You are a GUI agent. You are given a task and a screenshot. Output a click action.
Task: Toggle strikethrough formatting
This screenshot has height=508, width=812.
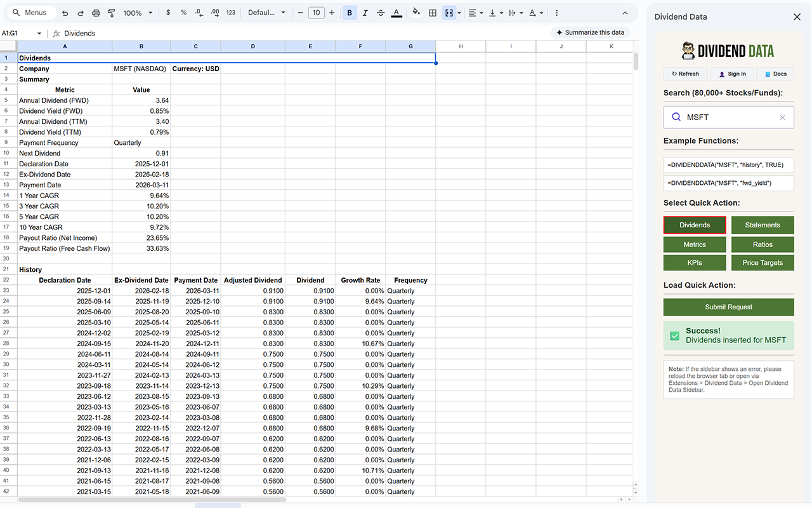coord(381,13)
